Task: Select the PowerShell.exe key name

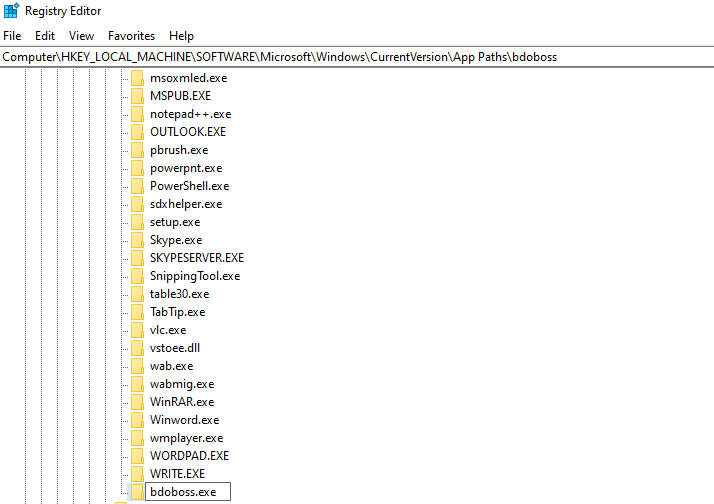Action: coord(189,186)
